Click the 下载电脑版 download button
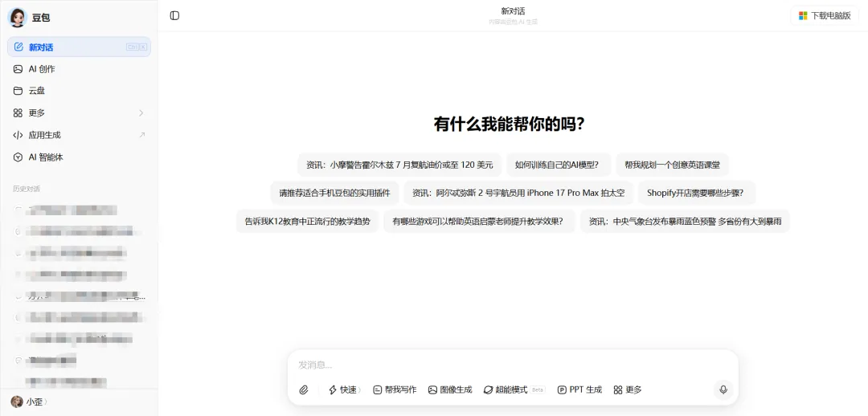This screenshot has height=416, width=868. click(x=825, y=15)
